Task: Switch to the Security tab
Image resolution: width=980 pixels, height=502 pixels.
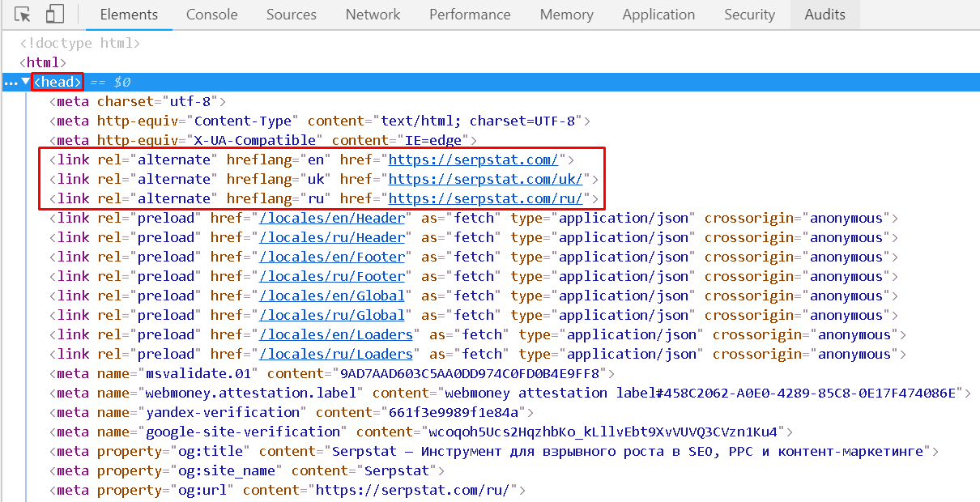Action: 749,15
